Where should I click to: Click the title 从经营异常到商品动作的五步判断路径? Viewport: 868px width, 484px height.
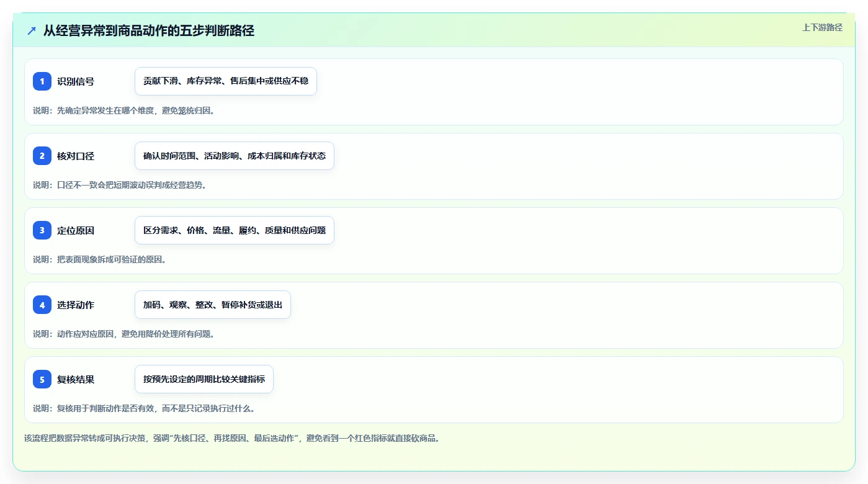pos(149,30)
